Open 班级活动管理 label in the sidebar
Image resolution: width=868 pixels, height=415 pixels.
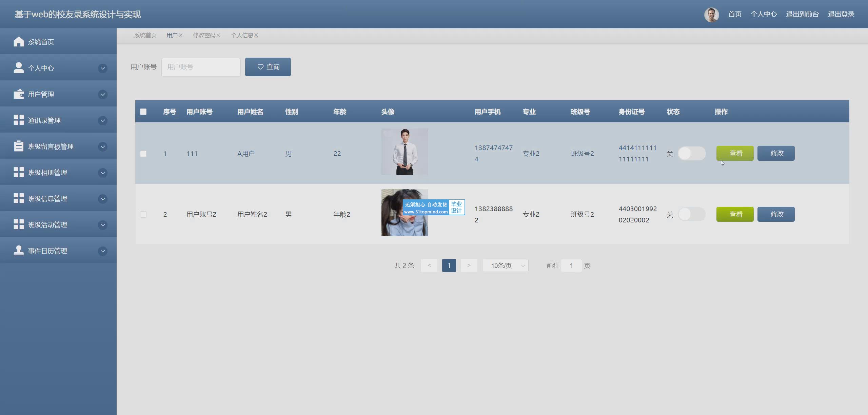click(x=47, y=225)
